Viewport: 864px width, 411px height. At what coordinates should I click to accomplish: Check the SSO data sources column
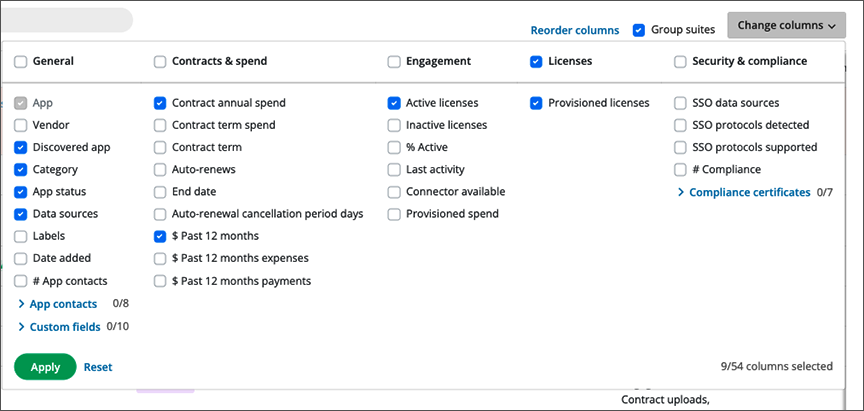[680, 103]
